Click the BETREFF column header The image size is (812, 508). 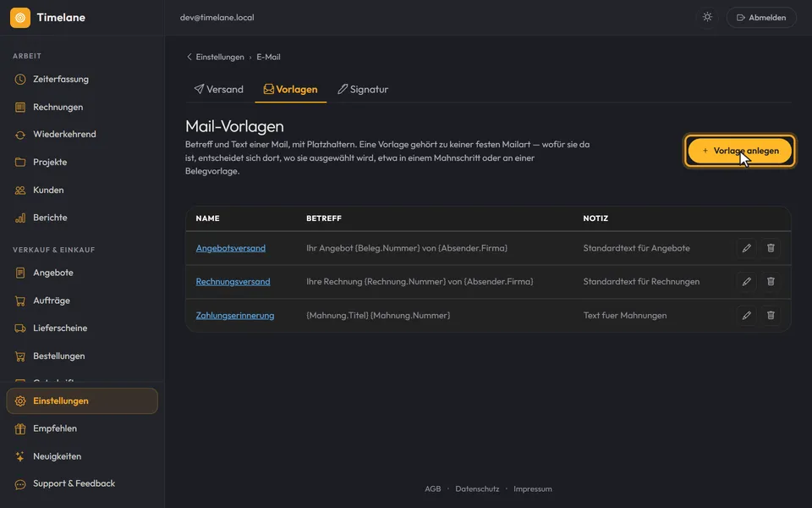tap(324, 218)
